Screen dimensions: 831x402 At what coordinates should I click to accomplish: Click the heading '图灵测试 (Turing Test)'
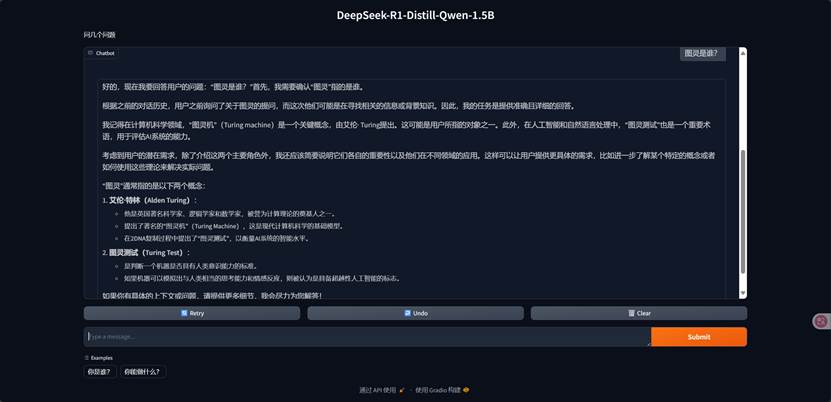coord(149,252)
